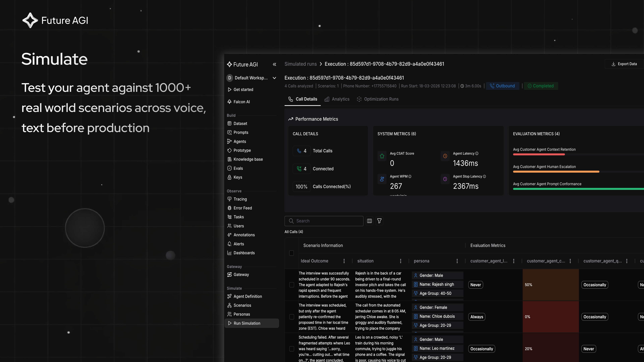Click the Connected incoming-call icon

299,169
